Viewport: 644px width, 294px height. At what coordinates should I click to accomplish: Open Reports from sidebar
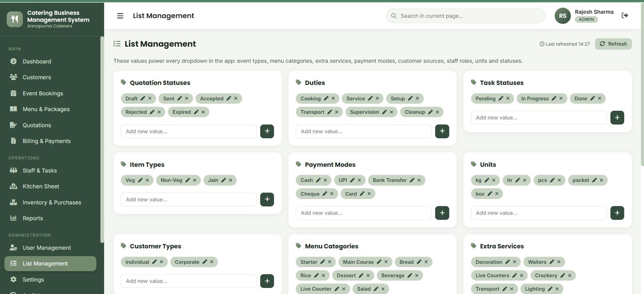pos(50,218)
